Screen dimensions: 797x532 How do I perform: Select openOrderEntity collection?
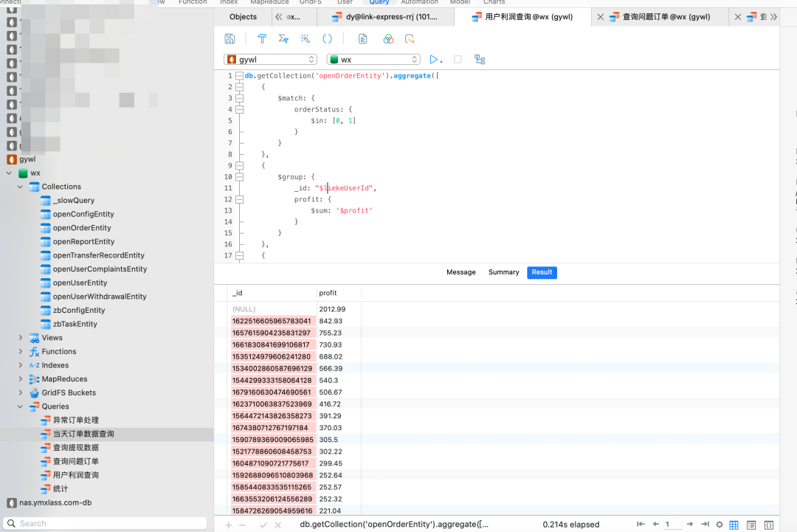click(82, 228)
